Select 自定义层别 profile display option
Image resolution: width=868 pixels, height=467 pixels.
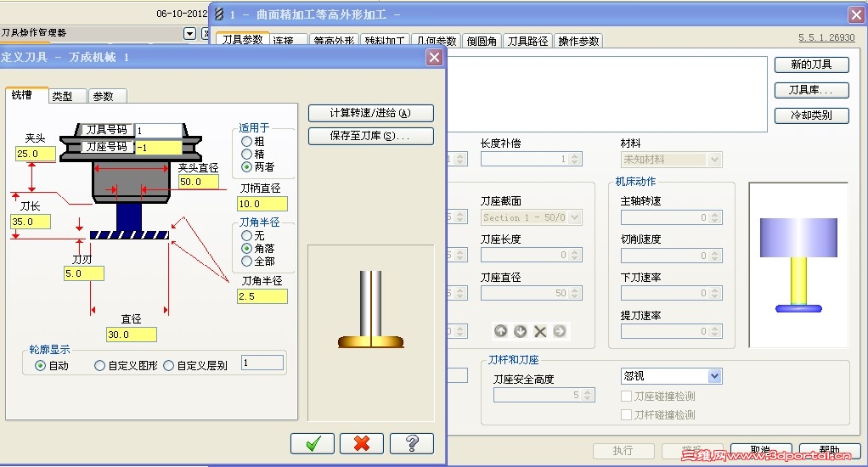coord(169,365)
